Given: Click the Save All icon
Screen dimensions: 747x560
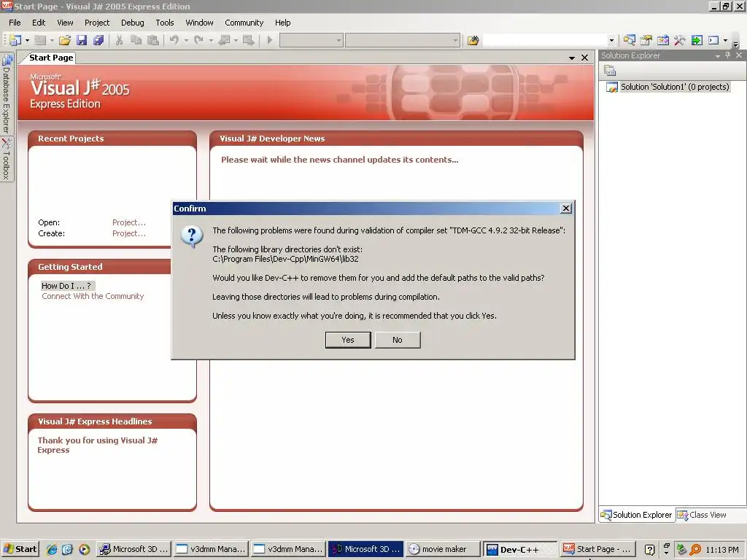Looking at the screenshot, I should (98, 41).
